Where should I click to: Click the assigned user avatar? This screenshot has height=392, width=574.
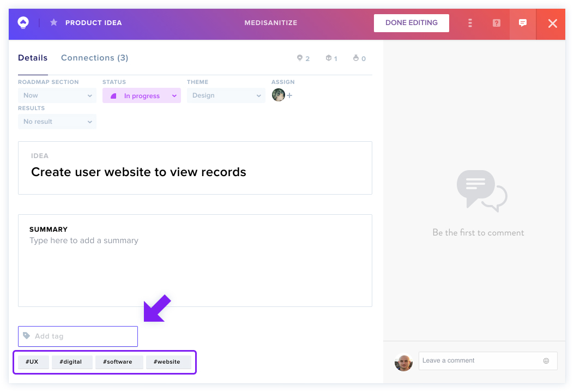click(279, 95)
